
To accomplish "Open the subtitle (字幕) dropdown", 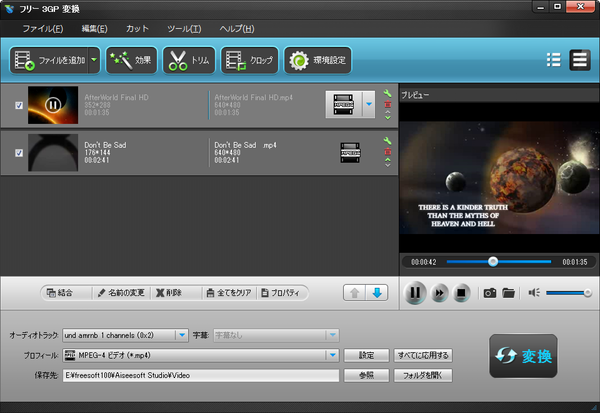I will coord(333,335).
